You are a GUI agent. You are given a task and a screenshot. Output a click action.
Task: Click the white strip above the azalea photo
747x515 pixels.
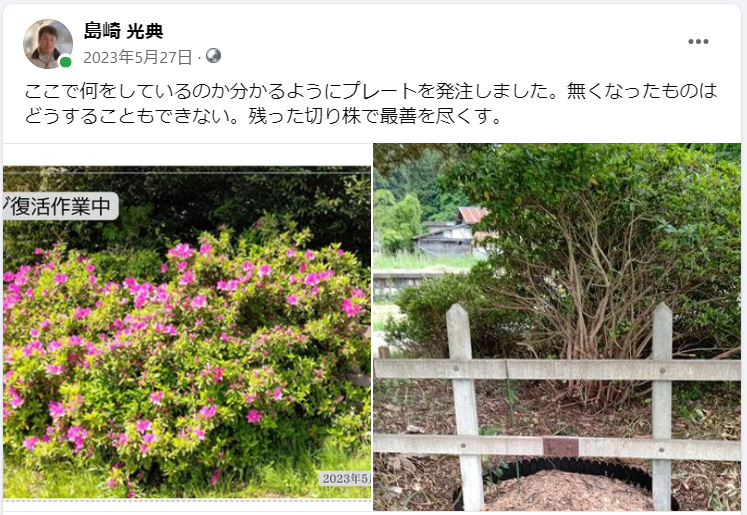[x=187, y=154]
